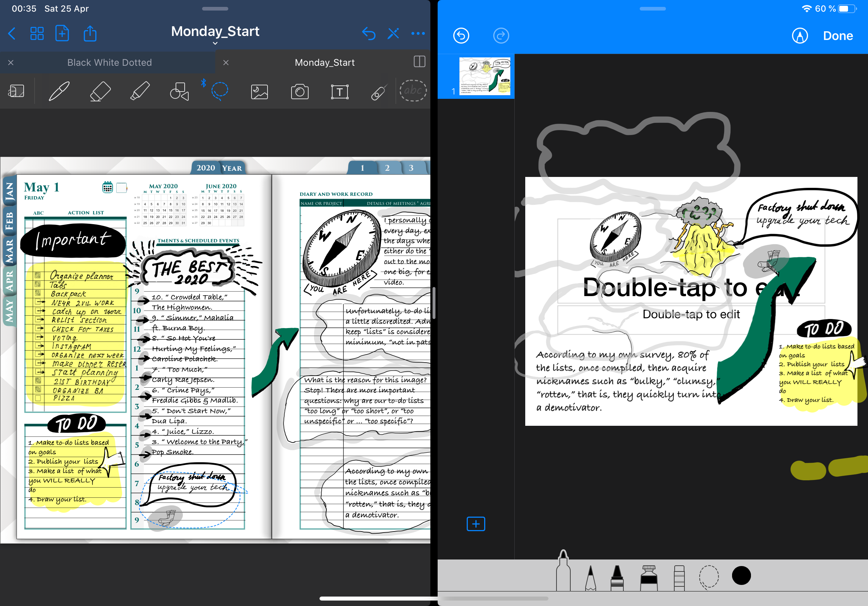This screenshot has height=606, width=868.
Task: Open the 2020 Year planner tab
Action: coord(219,168)
